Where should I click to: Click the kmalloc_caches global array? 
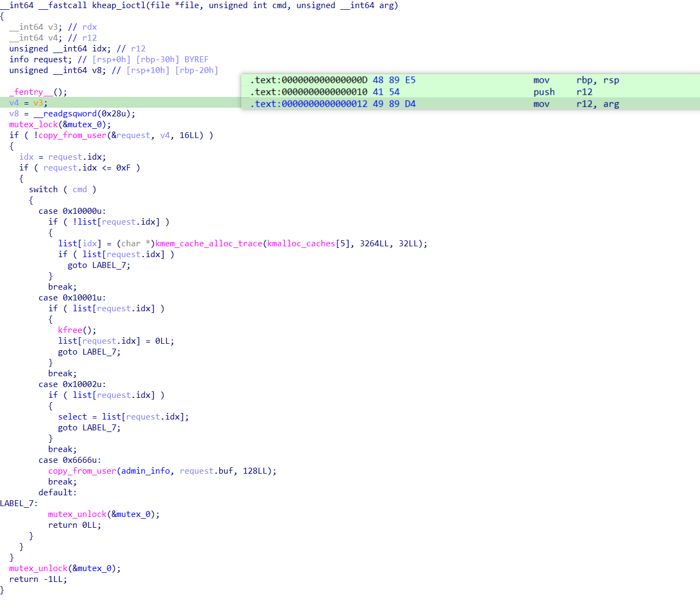click(x=300, y=243)
